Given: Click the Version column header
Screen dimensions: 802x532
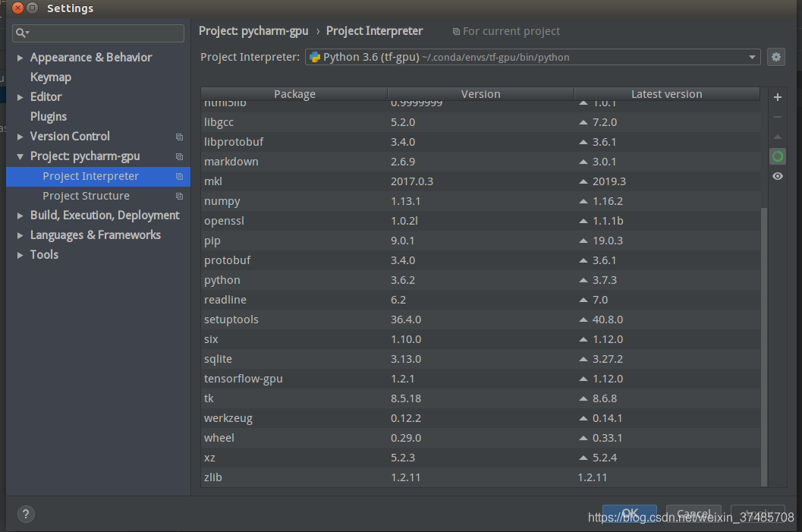Looking at the screenshot, I should [x=481, y=94].
